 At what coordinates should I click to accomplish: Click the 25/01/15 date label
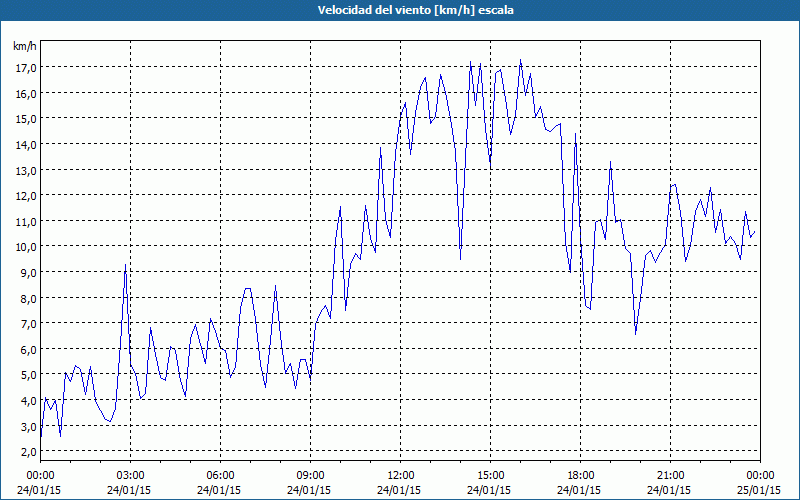click(x=759, y=490)
